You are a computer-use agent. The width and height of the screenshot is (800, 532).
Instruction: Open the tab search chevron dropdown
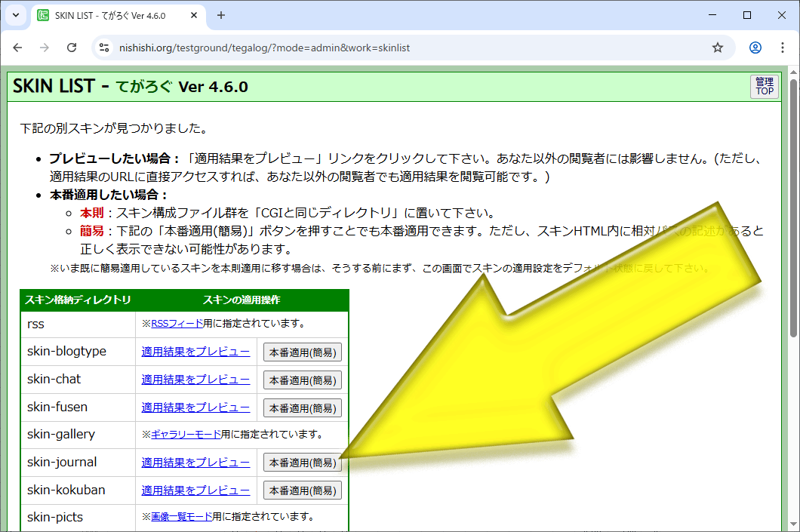(16, 15)
